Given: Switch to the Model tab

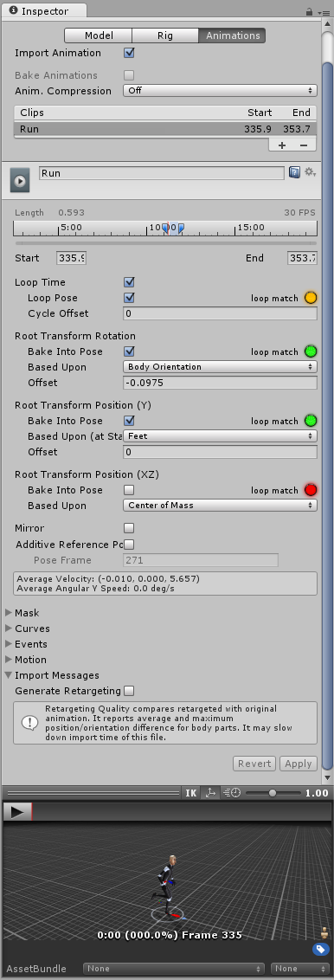Looking at the screenshot, I should click(99, 35).
